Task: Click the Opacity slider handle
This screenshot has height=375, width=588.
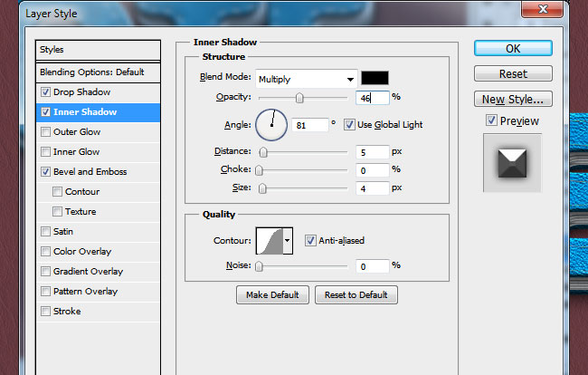Action: (x=299, y=98)
